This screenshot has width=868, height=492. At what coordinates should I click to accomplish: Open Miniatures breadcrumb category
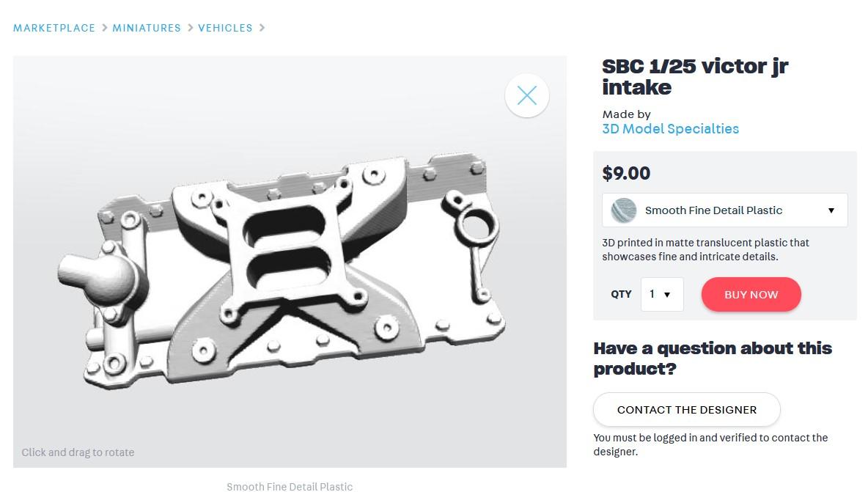pyautogui.click(x=147, y=28)
